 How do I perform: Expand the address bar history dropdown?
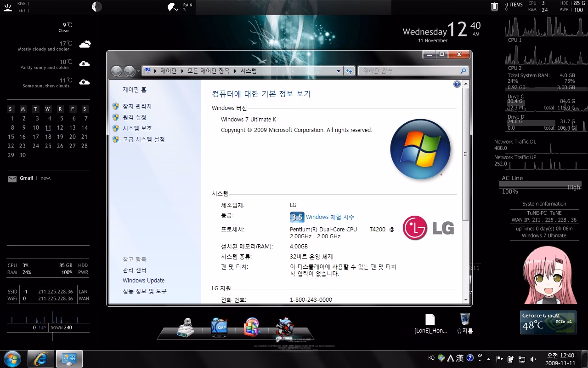(339, 71)
